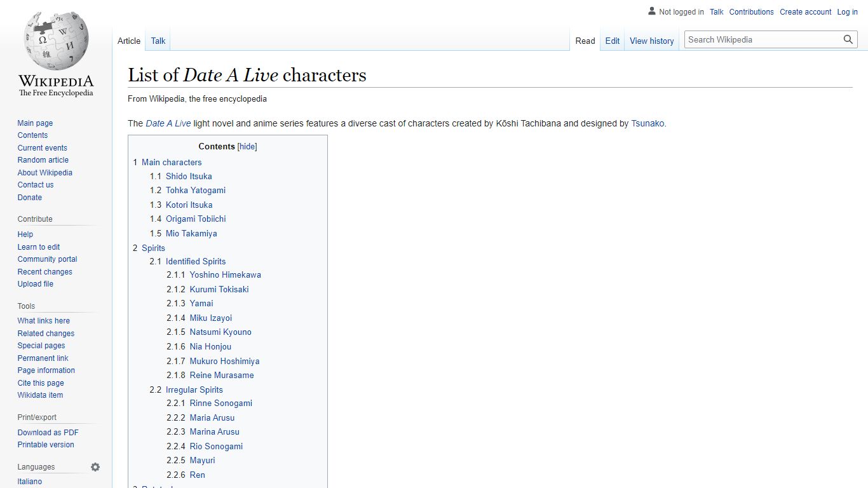Open Upload file
This screenshot has height=488, width=868.
click(36, 284)
